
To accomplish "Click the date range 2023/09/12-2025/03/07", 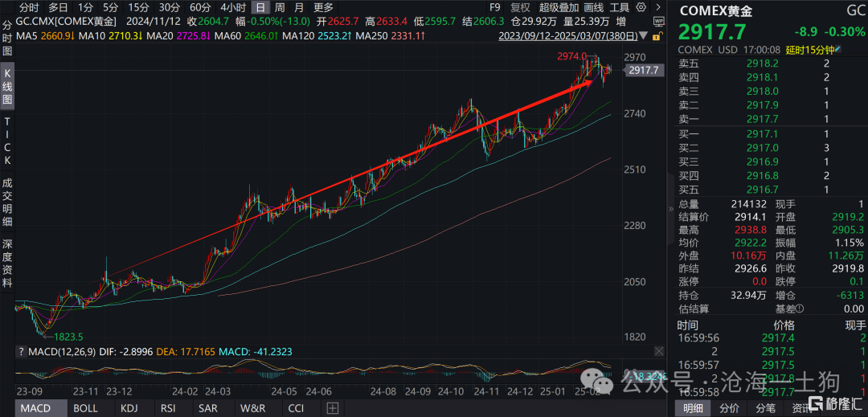I will click(570, 36).
